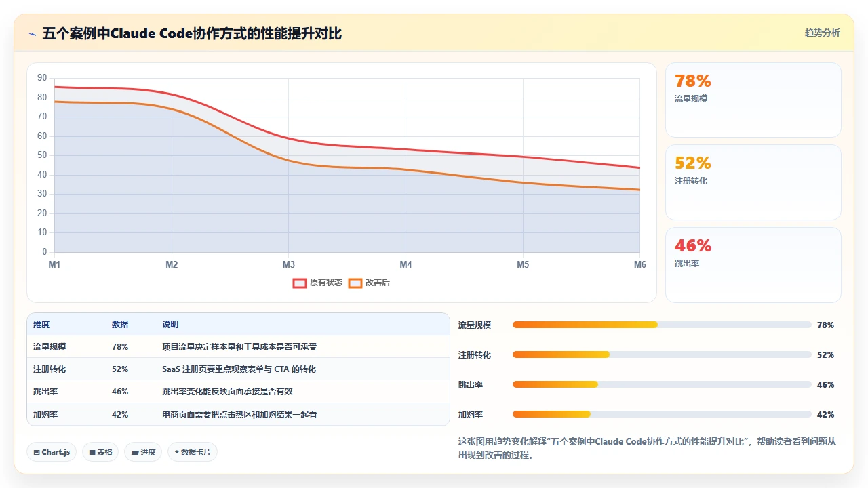The image size is (868, 488).
Task: Click the M3 label on the x-axis
Action: pos(289,264)
